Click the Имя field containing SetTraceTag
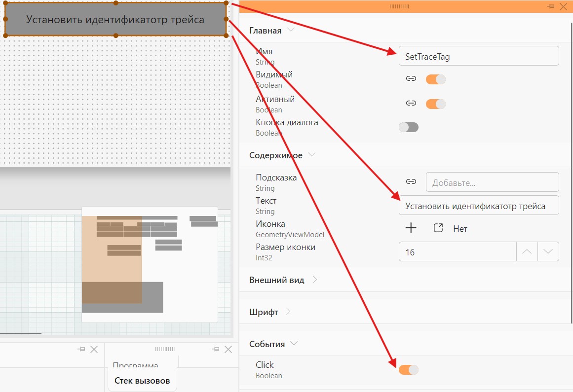This screenshot has height=392, width=573. 479,56
